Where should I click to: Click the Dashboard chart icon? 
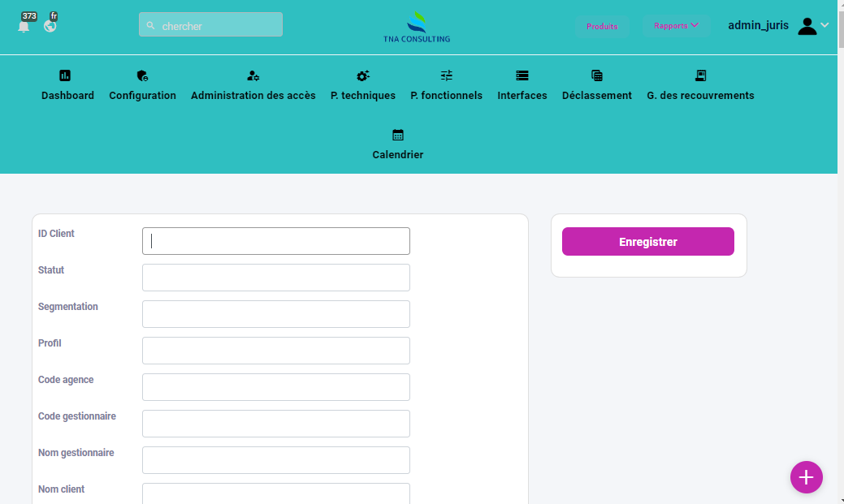coord(65,75)
